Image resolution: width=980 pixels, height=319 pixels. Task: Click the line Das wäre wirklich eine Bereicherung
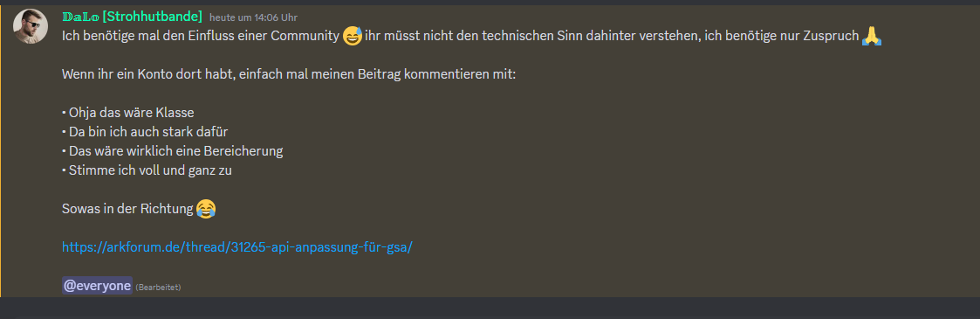coord(173,151)
